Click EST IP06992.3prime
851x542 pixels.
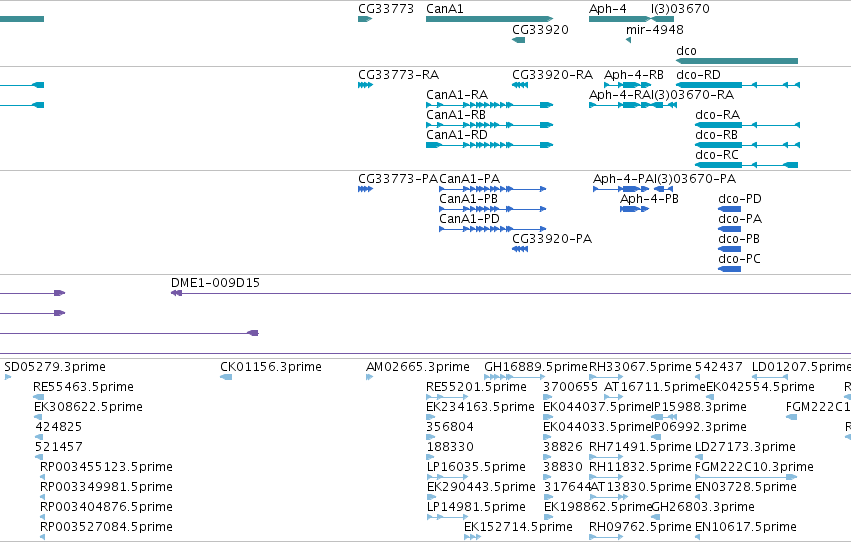click(657, 437)
